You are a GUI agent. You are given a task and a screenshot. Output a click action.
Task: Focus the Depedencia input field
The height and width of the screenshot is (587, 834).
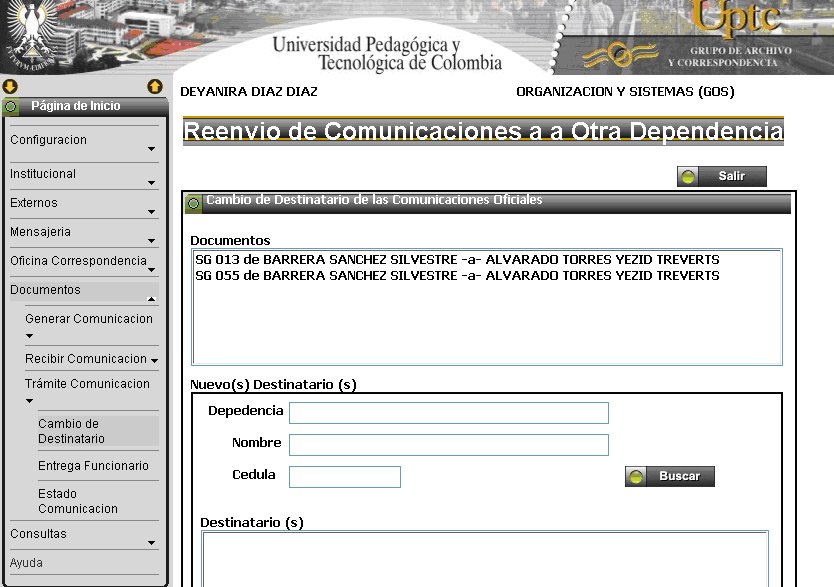click(449, 413)
